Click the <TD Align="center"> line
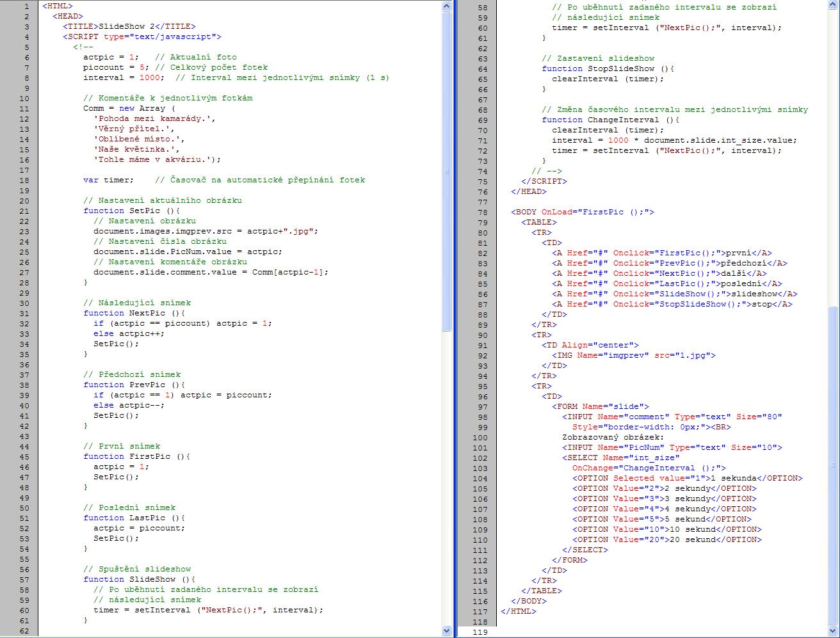840x638 pixels. click(x=590, y=345)
